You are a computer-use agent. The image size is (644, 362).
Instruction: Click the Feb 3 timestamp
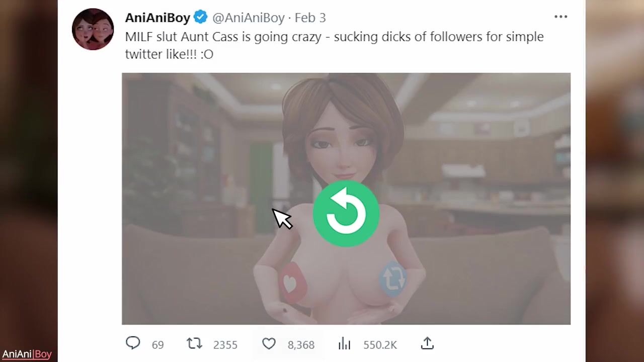pos(310,18)
